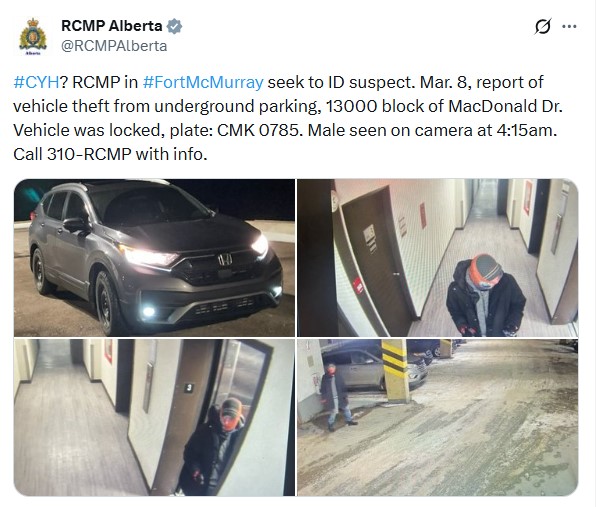Viewport: 615px width, 507px height.
Task: Click the Honda logo on the grille
Action: pos(225,259)
